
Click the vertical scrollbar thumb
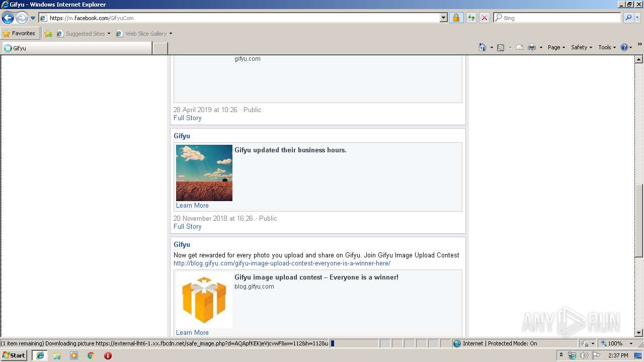639,220
